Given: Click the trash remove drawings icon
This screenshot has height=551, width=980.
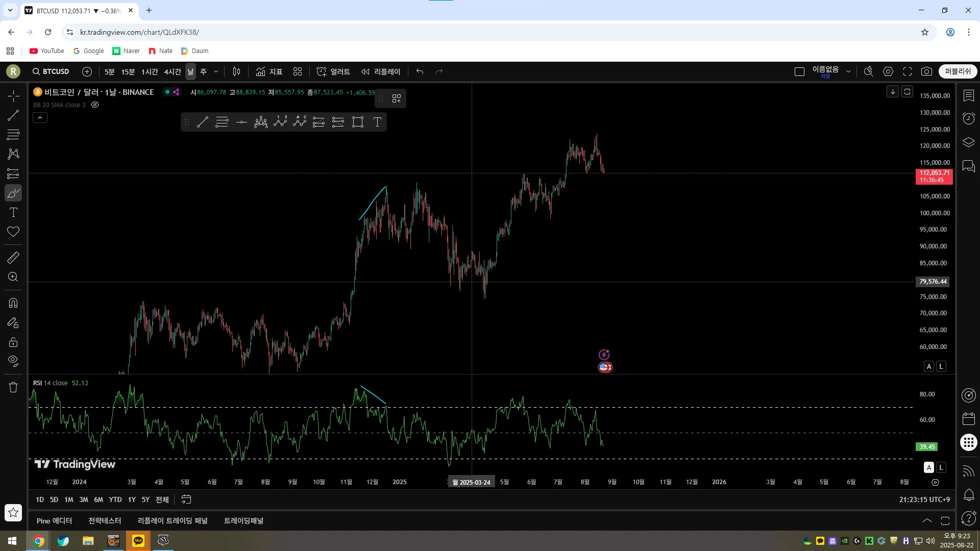Looking at the screenshot, I should click(13, 387).
